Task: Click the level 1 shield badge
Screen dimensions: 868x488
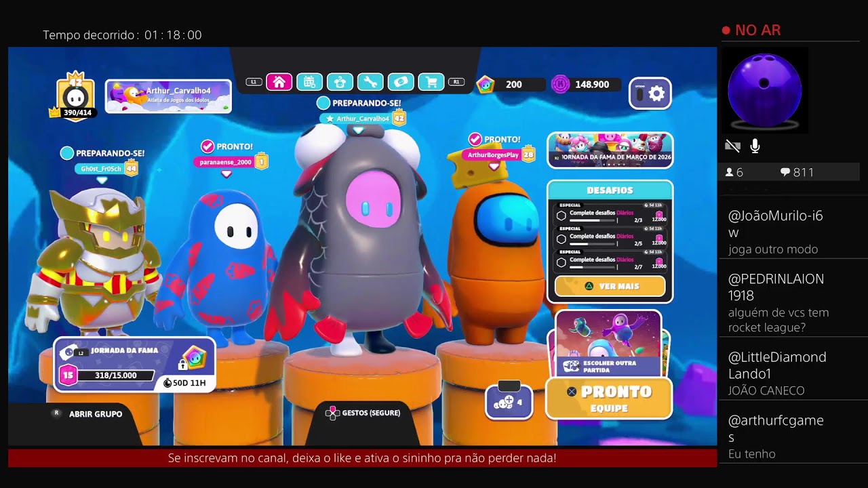Action: click(261, 162)
